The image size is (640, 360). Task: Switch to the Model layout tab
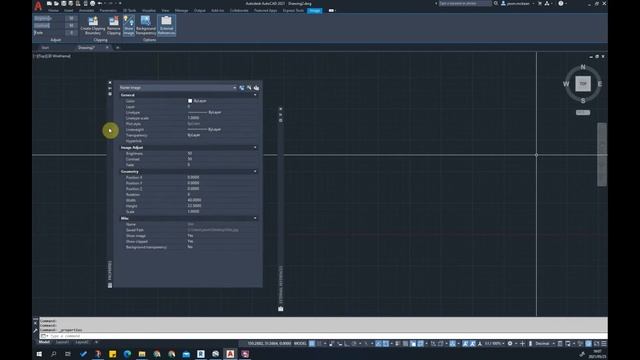(44, 342)
